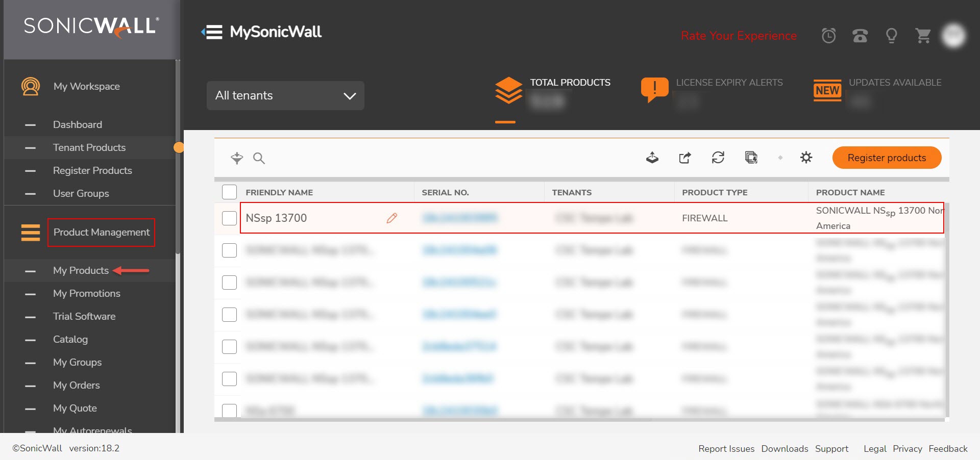Click the Register products button
The width and height of the screenshot is (980, 460).
click(x=887, y=158)
